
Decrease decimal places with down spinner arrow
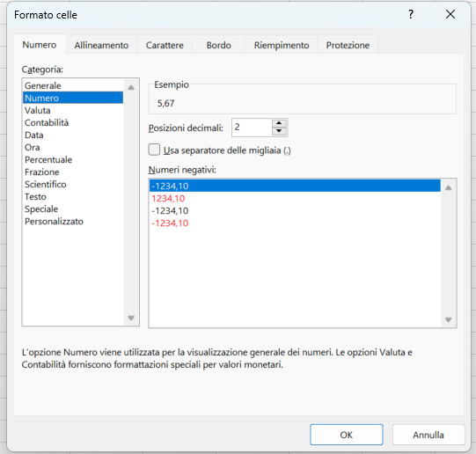[x=279, y=131]
